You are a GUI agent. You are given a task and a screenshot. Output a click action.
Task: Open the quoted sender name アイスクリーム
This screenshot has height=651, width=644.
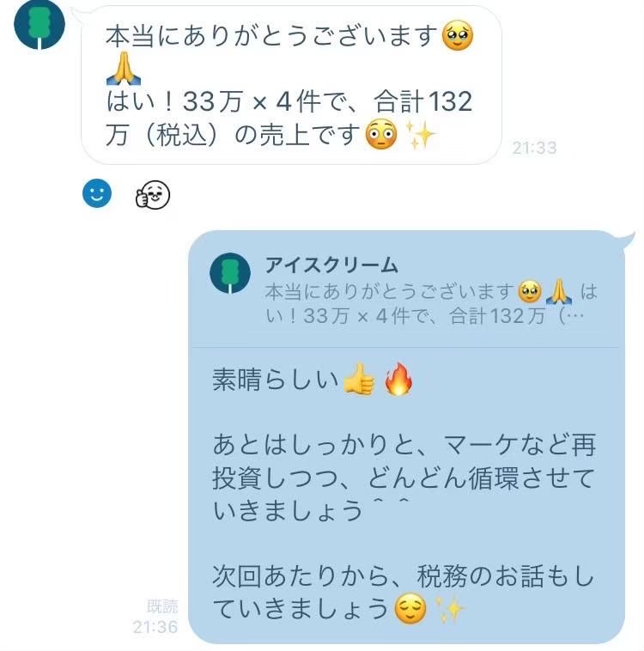coord(331,265)
